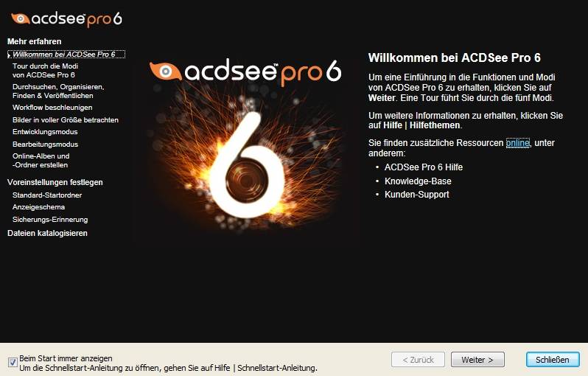Collapse the 'Mehr erfahren' section heading
The height and width of the screenshot is (376, 588).
[34, 41]
